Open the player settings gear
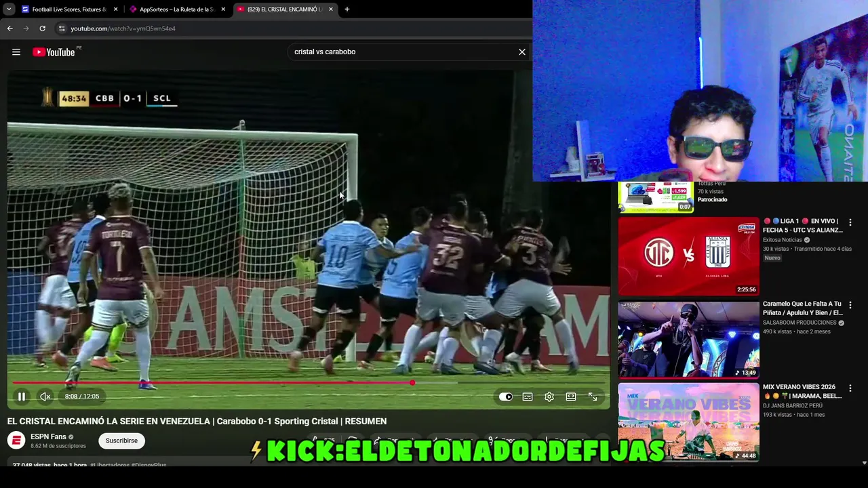868x488 pixels. (549, 396)
